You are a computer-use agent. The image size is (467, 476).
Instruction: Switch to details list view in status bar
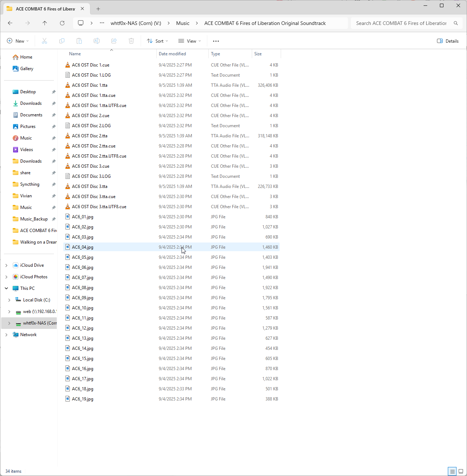click(x=452, y=471)
